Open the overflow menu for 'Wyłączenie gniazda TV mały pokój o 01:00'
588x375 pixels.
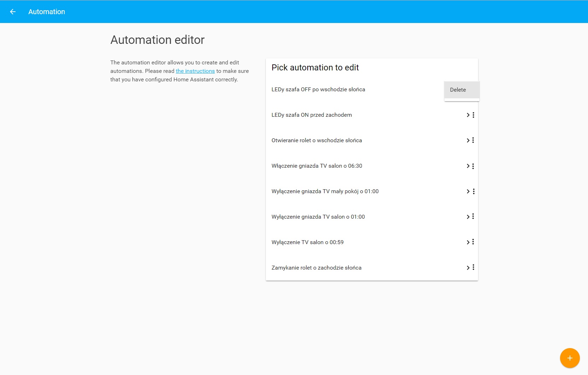pos(473,191)
